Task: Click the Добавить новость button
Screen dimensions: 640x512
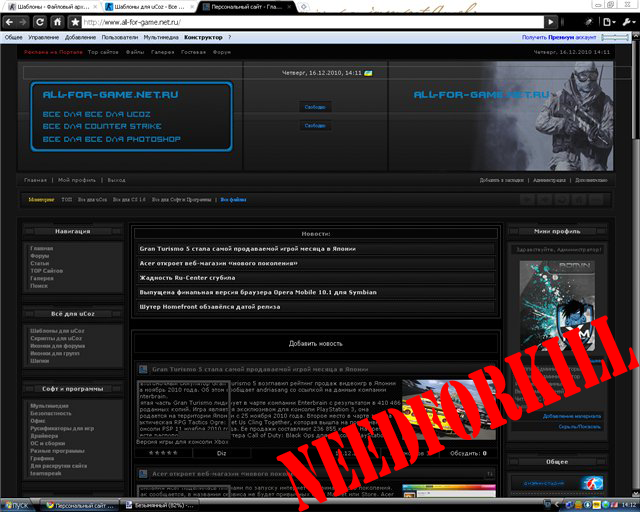Action: (x=316, y=343)
